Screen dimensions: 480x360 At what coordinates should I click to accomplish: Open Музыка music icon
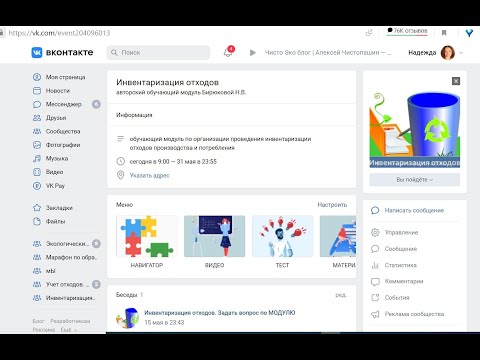(37, 158)
